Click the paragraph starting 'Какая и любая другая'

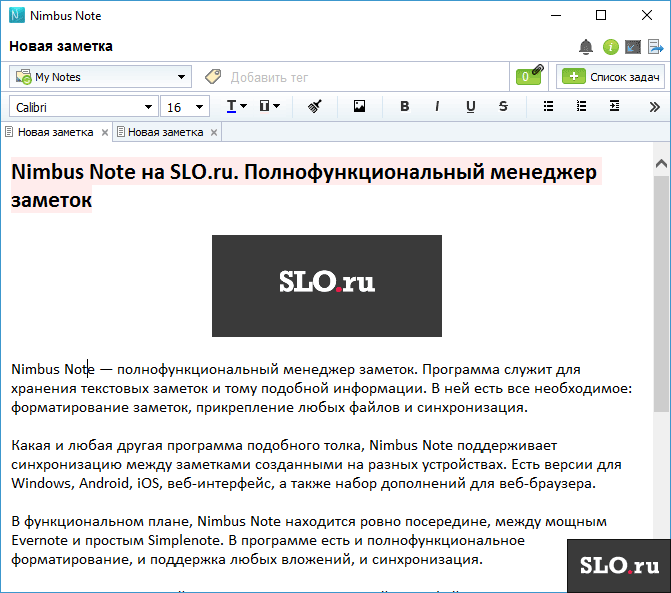pos(316,464)
